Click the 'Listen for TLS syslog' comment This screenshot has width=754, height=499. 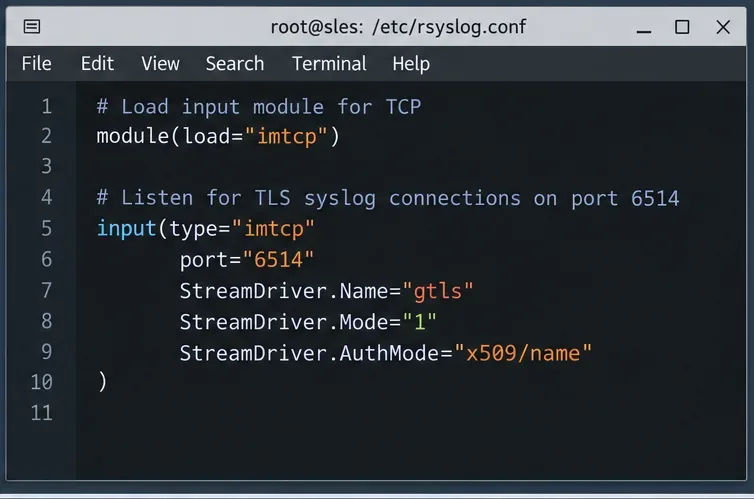388,198
